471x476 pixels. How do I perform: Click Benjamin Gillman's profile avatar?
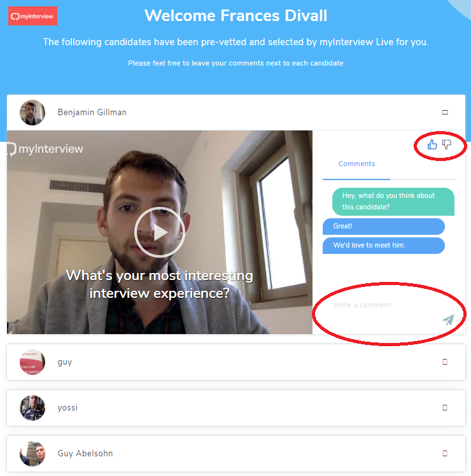click(32, 113)
